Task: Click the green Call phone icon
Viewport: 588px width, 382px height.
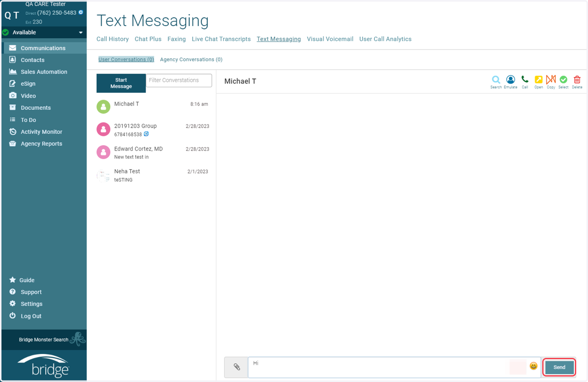Action: coord(525,79)
